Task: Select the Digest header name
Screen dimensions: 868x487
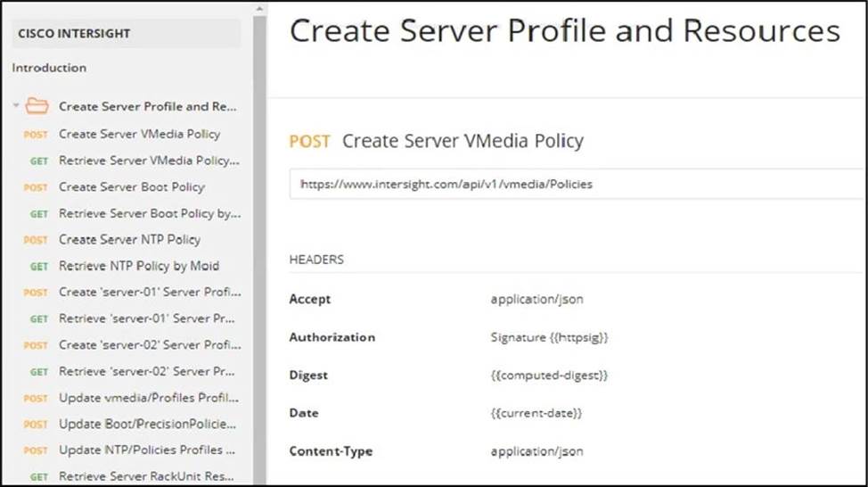Action: (307, 376)
